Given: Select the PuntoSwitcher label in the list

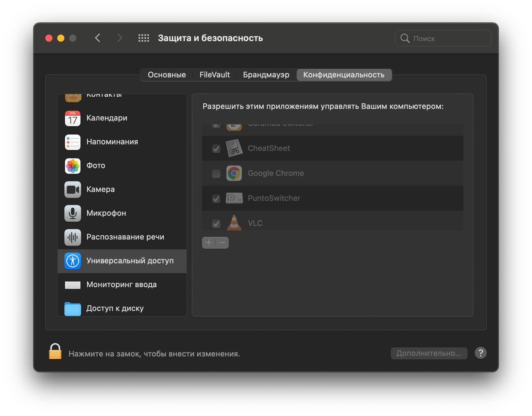Looking at the screenshot, I should pos(274,198).
